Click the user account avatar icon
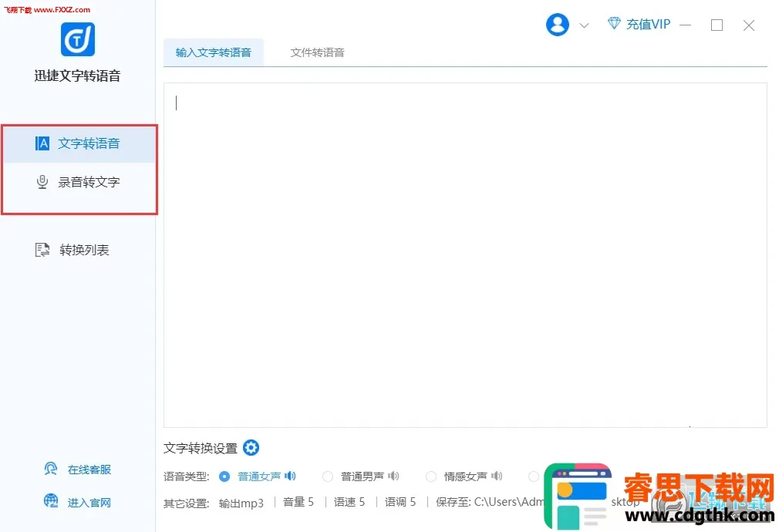This screenshot has height=532, width=779. click(557, 25)
